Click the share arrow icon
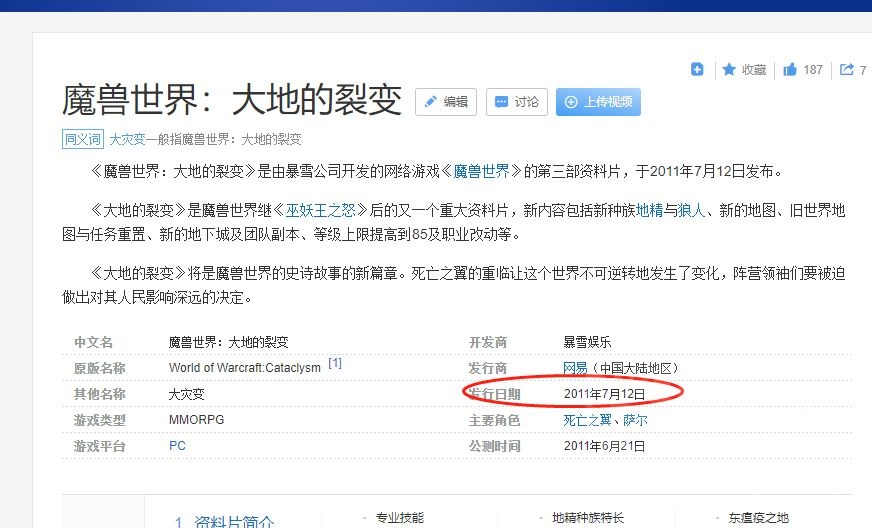872x528 pixels. (x=846, y=69)
